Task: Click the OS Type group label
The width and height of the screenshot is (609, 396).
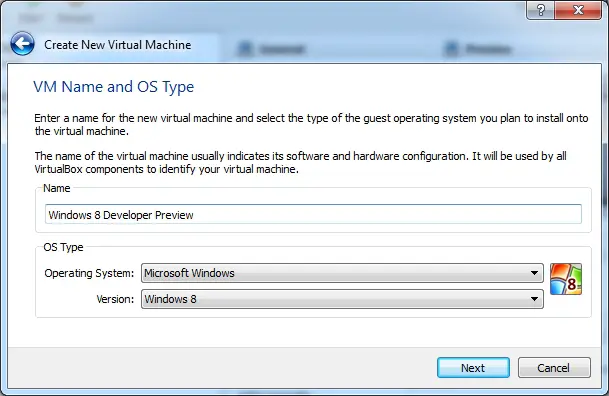Action: (63, 247)
